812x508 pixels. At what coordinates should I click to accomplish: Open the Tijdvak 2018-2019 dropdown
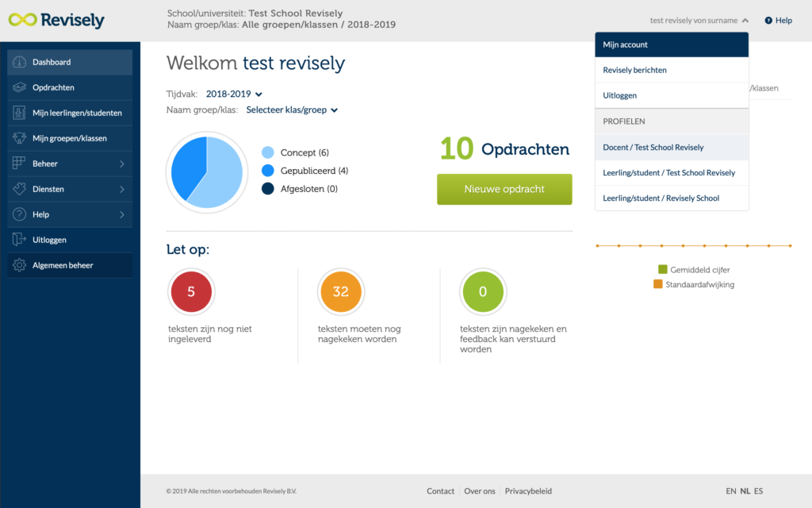(234, 94)
